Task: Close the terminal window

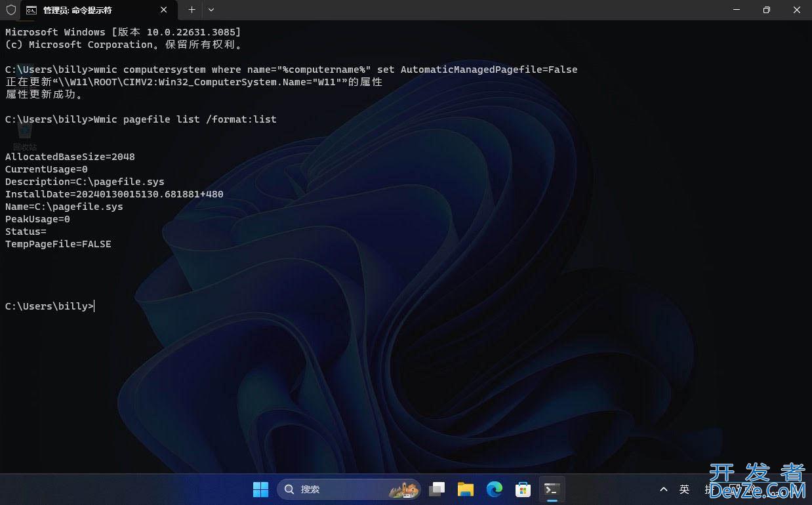Action: pyautogui.click(x=797, y=10)
